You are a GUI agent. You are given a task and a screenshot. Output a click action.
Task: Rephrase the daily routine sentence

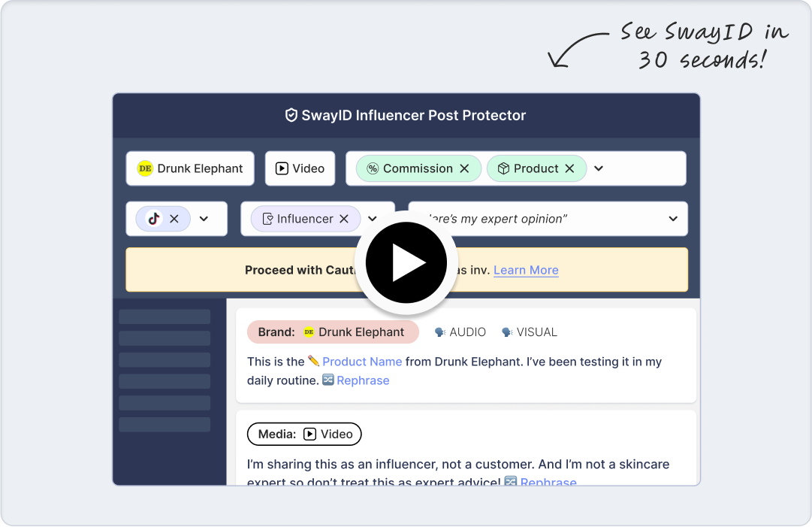pos(363,380)
